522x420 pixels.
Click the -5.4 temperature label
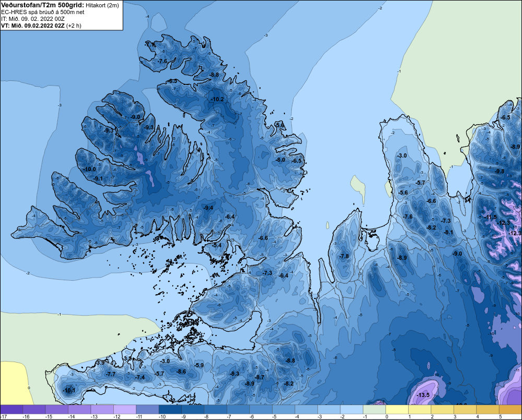point(217,245)
